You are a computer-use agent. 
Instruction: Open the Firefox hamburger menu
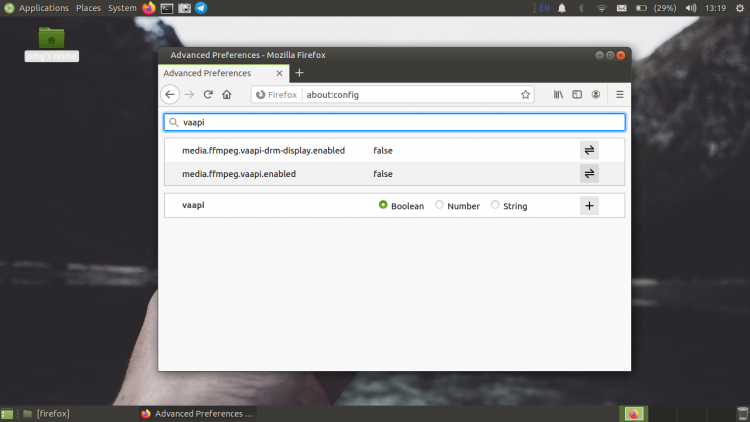pos(619,95)
